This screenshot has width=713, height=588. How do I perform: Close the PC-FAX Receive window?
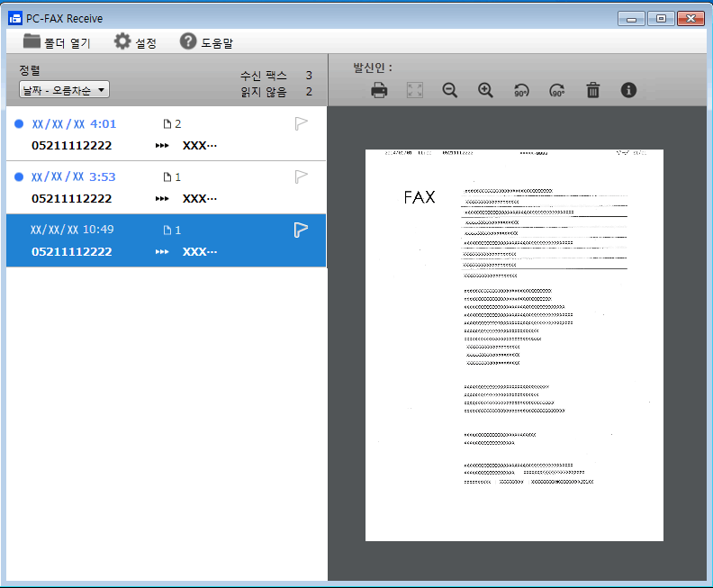(690, 19)
